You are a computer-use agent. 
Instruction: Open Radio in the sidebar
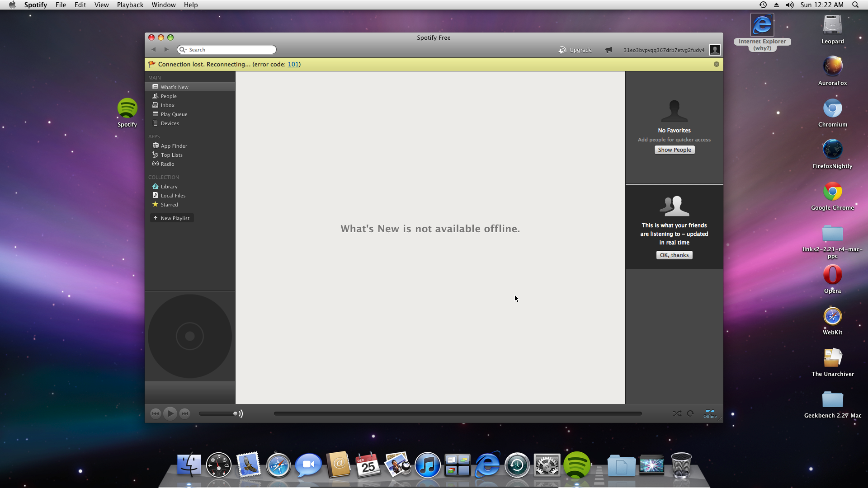coord(167,164)
